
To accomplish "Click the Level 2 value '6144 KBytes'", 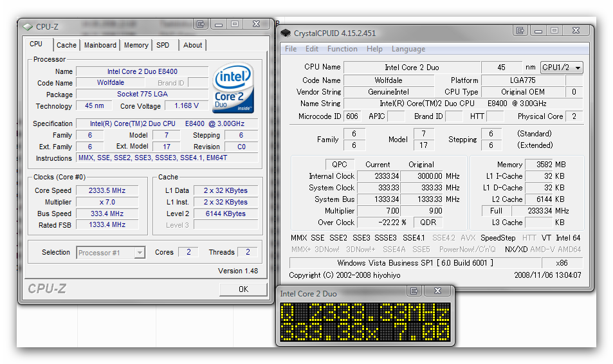I will [226, 214].
